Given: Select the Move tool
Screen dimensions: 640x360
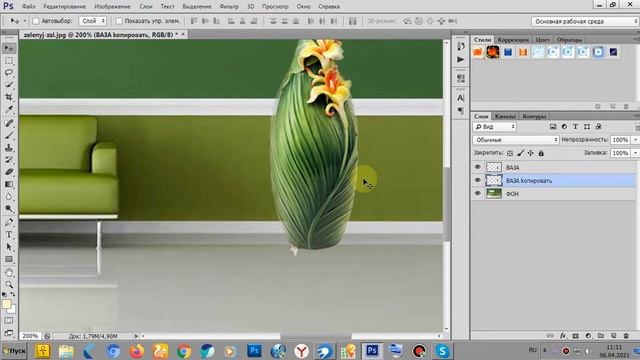Looking at the screenshot, I should 9,48.
